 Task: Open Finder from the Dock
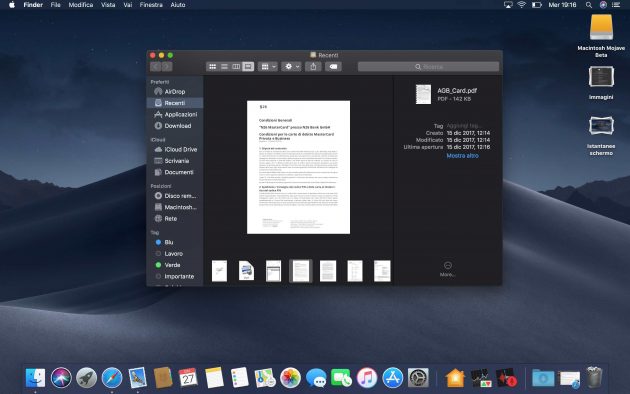(x=35, y=378)
